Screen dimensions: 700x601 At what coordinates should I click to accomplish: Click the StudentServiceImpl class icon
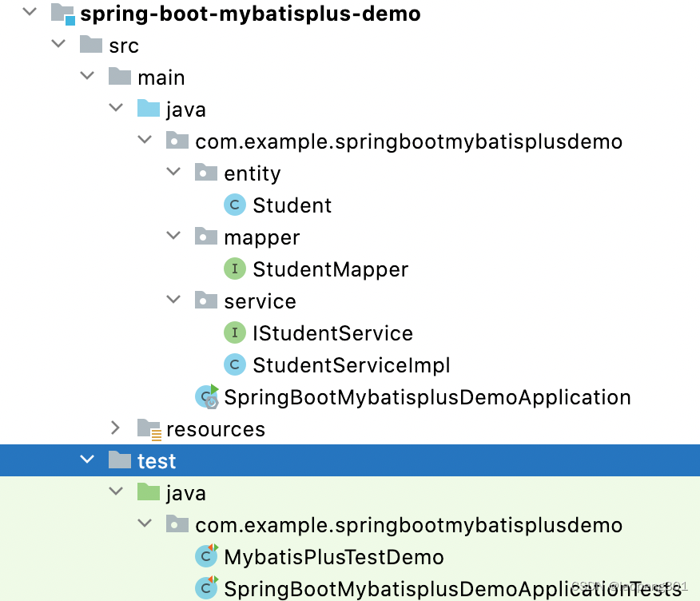click(x=234, y=365)
